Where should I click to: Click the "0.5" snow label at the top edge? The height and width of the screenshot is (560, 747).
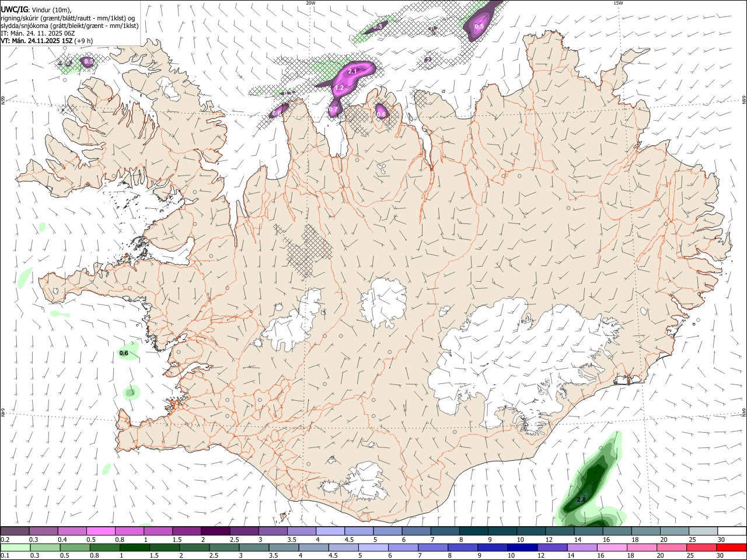tap(479, 26)
